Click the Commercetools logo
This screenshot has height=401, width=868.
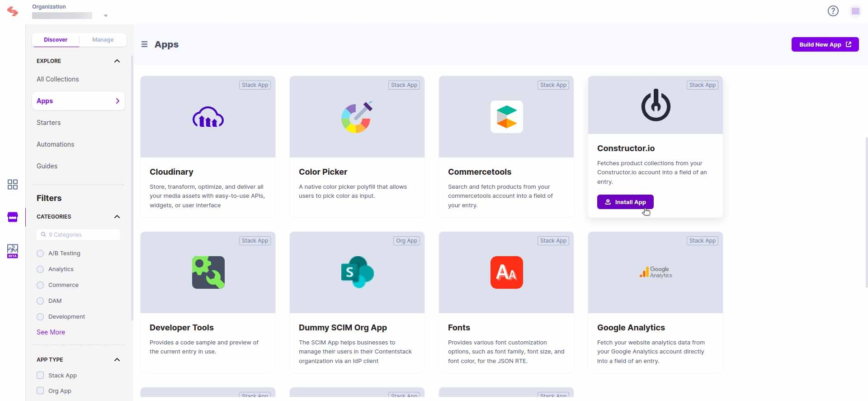tap(506, 117)
